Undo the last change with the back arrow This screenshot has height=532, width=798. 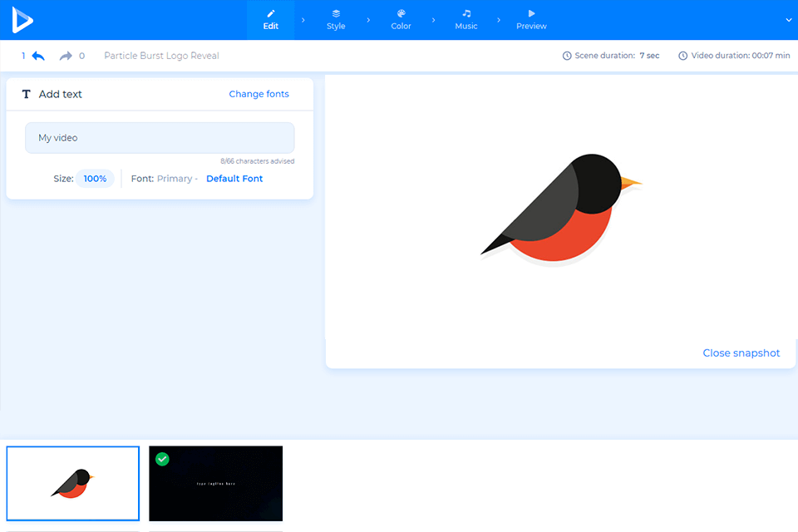tap(38, 56)
